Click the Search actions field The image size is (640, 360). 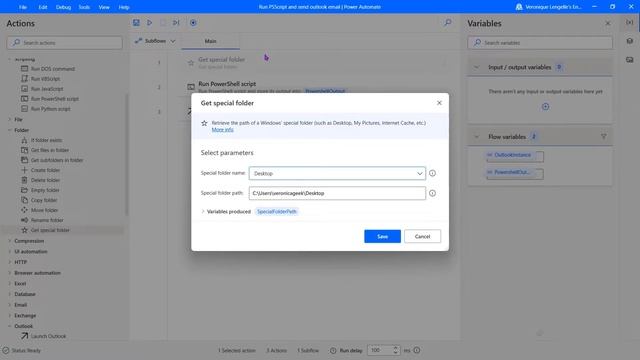64,42
